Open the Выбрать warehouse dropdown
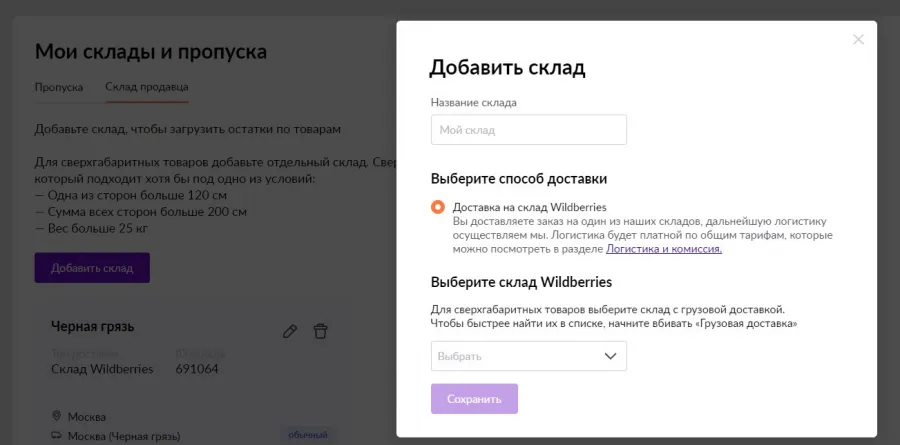Screen dimensions: 900x445 (529, 356)
